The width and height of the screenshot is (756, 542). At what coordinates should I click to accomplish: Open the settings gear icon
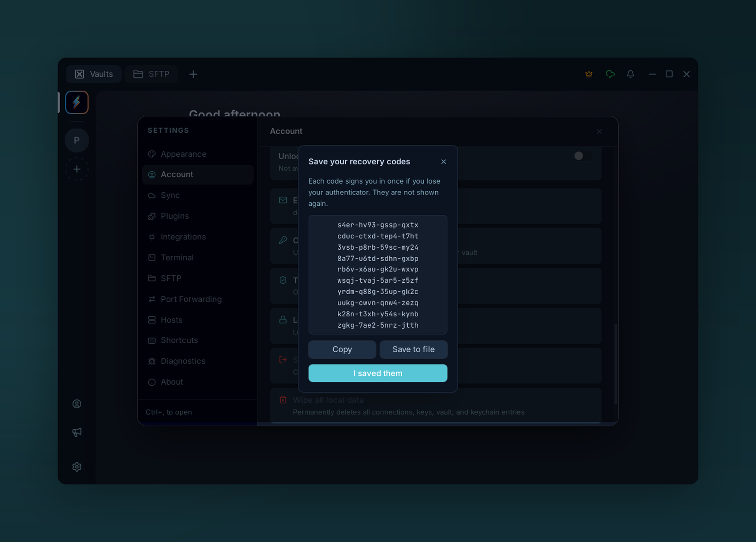[77, 467]
